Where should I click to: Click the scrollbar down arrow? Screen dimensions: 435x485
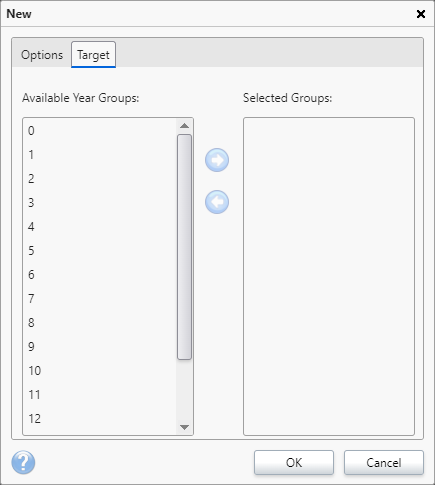click(184, 427)
